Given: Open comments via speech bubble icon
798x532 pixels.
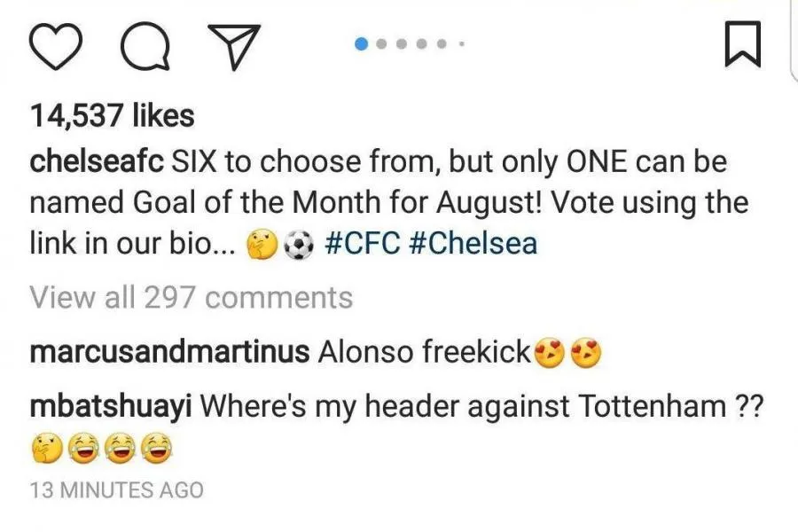Looking at the screenshot, I should click(x=145, y=46).
